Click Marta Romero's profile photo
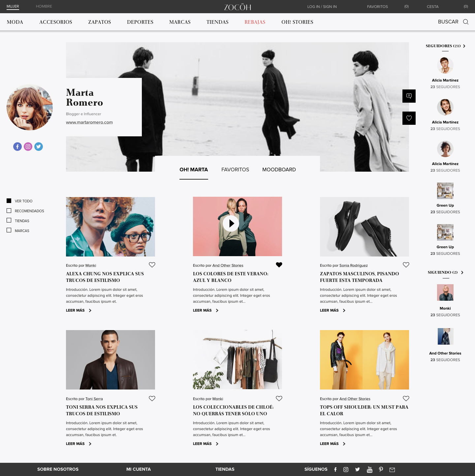Image resolution: width=475 pixels, height=476 pixels. click(x=30, y=107)
